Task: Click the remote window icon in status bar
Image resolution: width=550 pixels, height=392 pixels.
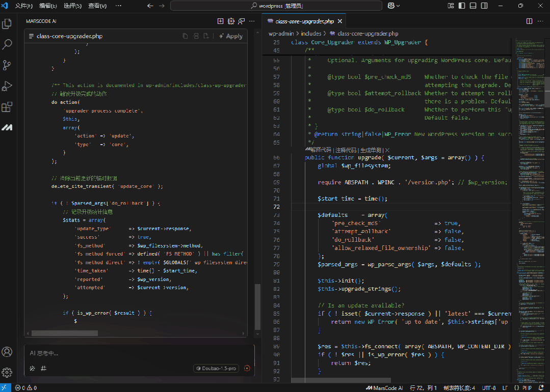Action: (x=5, y=388)
